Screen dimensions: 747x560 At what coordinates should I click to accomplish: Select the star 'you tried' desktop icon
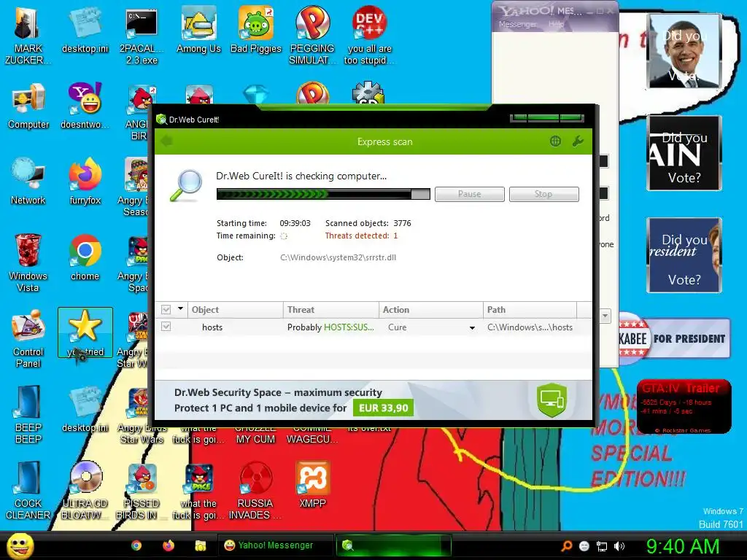pyautogui.click(x=85, y=332)
